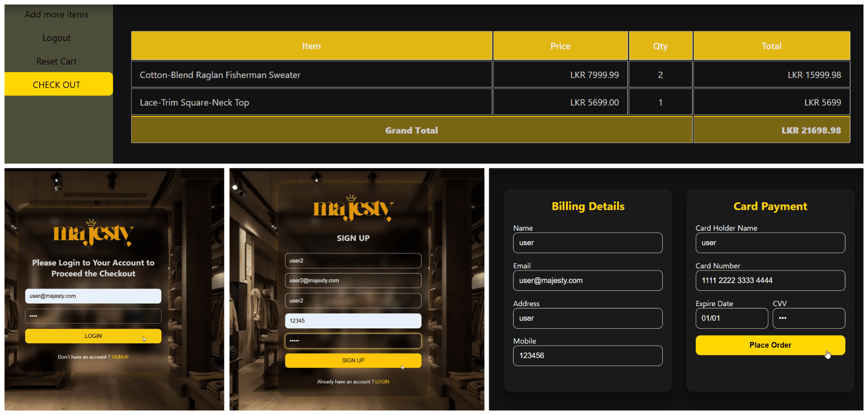Click the Billing Details Email field
Screen dimensions: 868x415
click(x=588, y=280)
